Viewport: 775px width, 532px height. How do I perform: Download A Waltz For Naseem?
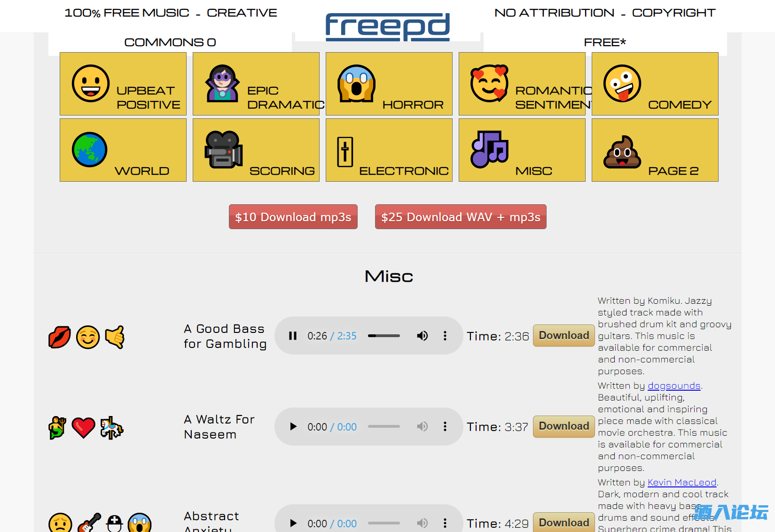coord(564,426)
